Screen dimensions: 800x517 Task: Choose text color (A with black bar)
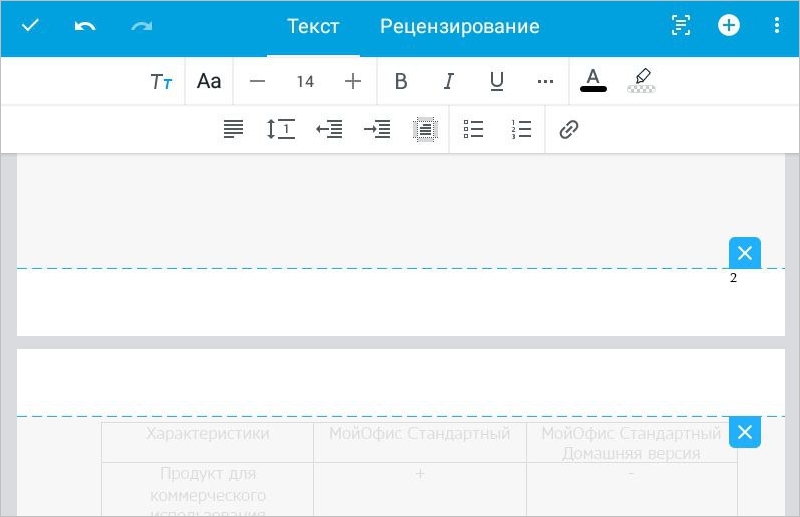click(593, 80)
